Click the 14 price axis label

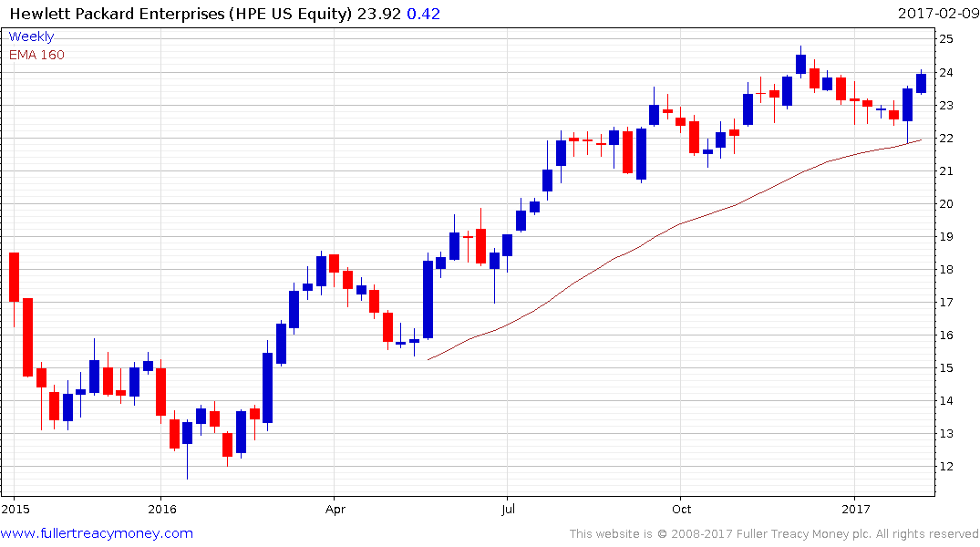945,401
